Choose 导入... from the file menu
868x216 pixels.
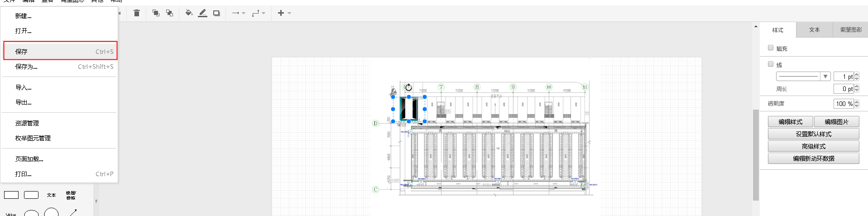tap(59, 87)
